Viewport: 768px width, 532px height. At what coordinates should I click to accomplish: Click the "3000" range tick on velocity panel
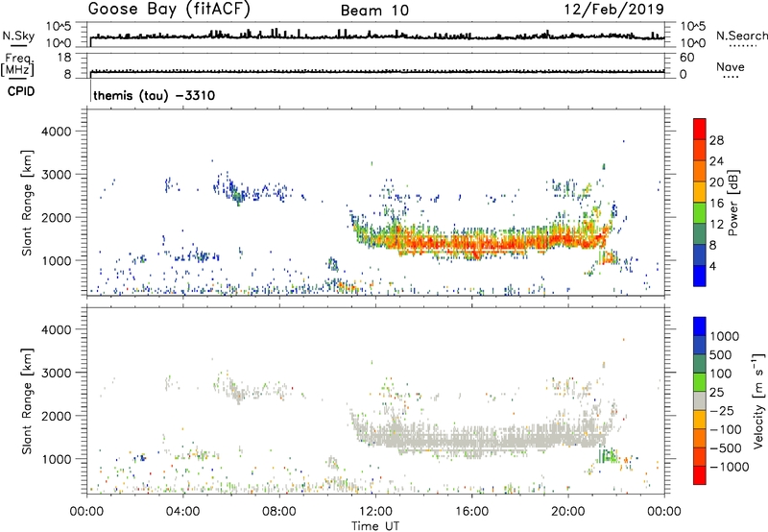click(x=57, y=373)
